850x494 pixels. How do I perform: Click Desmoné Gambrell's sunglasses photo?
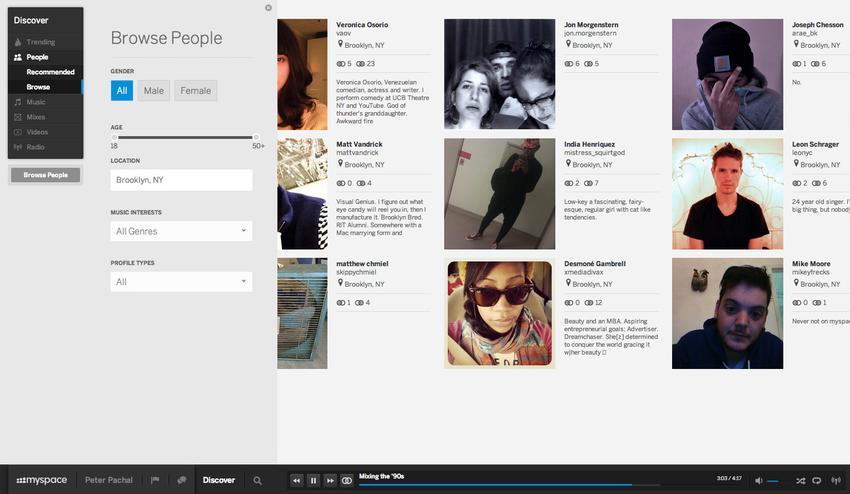499,313
